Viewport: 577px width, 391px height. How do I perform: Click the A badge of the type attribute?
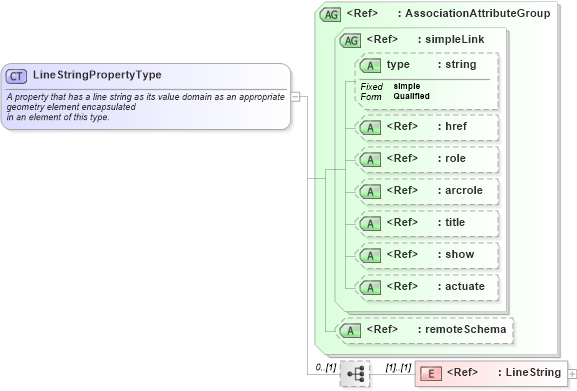click(370, 66)
